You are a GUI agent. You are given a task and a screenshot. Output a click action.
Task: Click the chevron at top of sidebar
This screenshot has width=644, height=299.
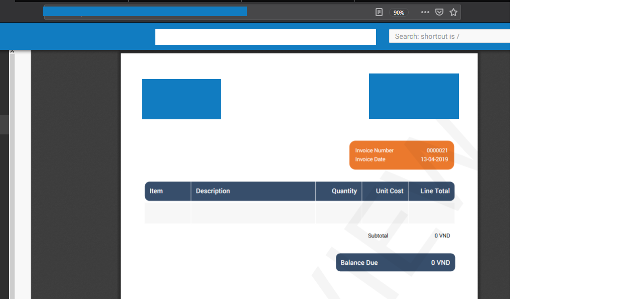coord(12,50)
